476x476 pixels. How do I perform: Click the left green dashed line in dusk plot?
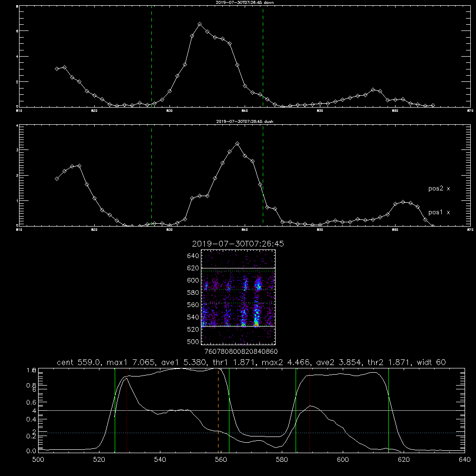point(151,175)
